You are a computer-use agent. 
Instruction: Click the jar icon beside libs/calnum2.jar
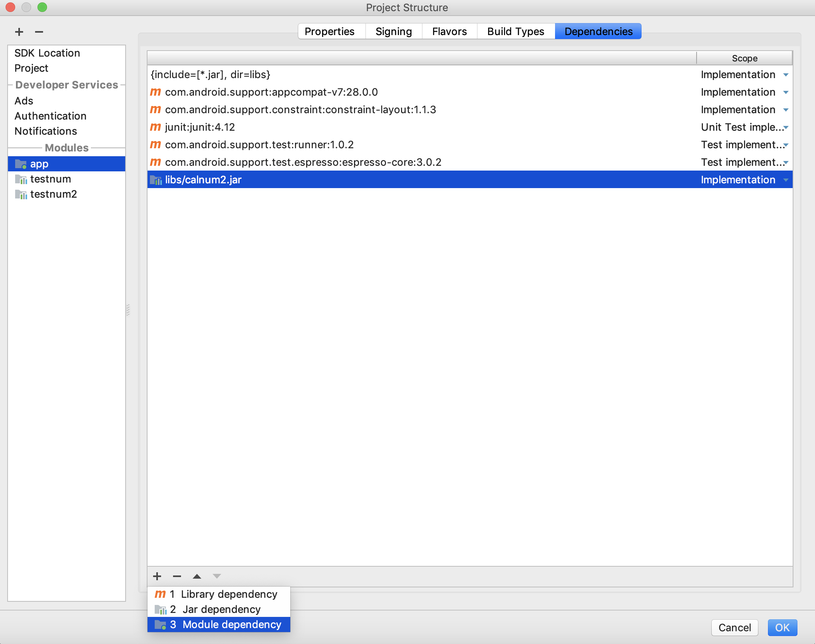point(156,180)
